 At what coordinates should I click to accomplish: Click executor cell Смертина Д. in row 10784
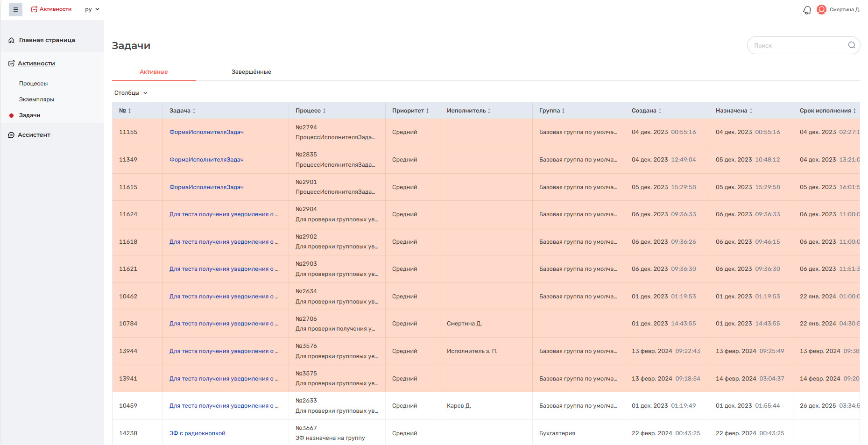(x=464, y=324)
